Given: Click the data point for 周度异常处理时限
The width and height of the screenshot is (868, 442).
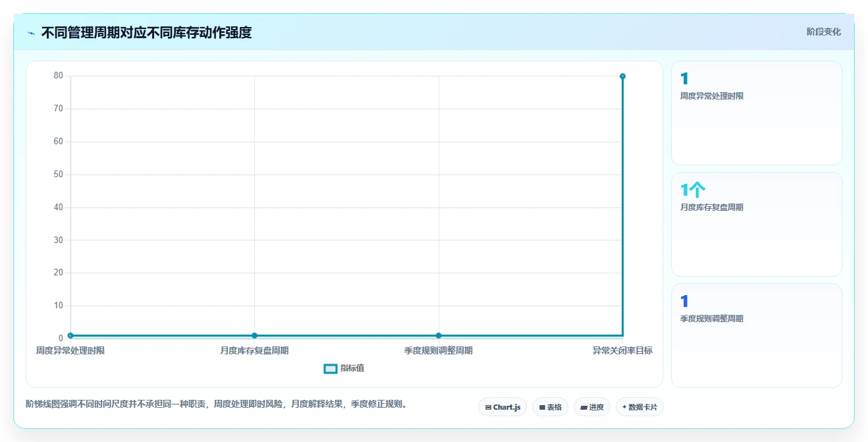Looking at the screenshot, I should click(70, 336).
